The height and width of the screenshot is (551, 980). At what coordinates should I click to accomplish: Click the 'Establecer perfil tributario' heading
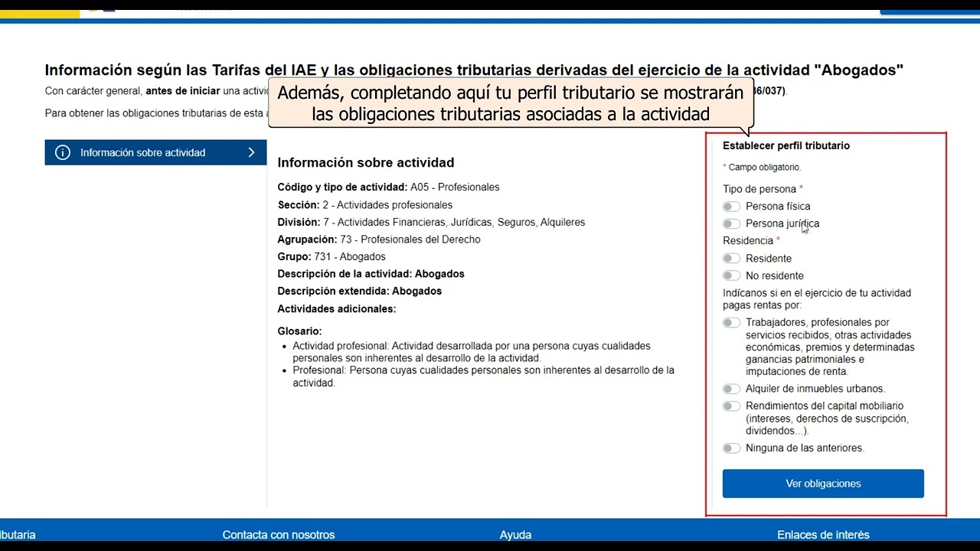pos(786,145)
